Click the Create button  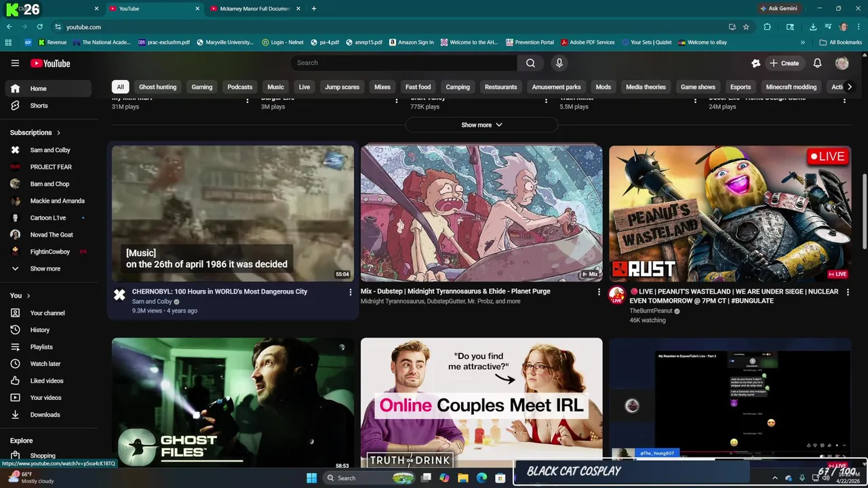784,63
